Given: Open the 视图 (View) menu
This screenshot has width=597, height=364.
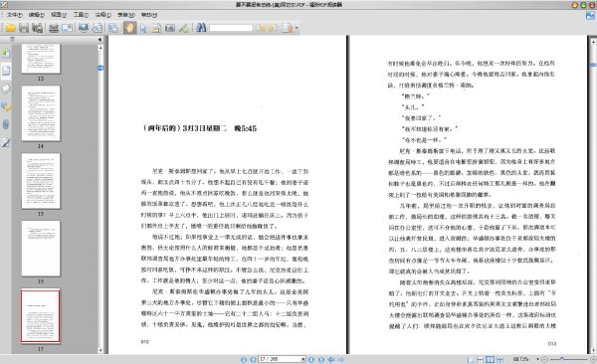Looking at the screenshot, I should [59, 15].
